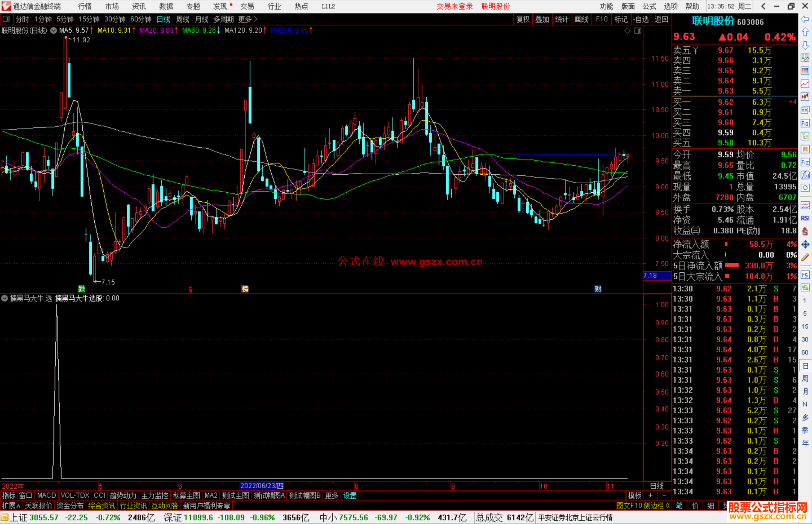812x524 pixels.
Task: Expand the 更多 periods chevron
Action: click(256, 19)
